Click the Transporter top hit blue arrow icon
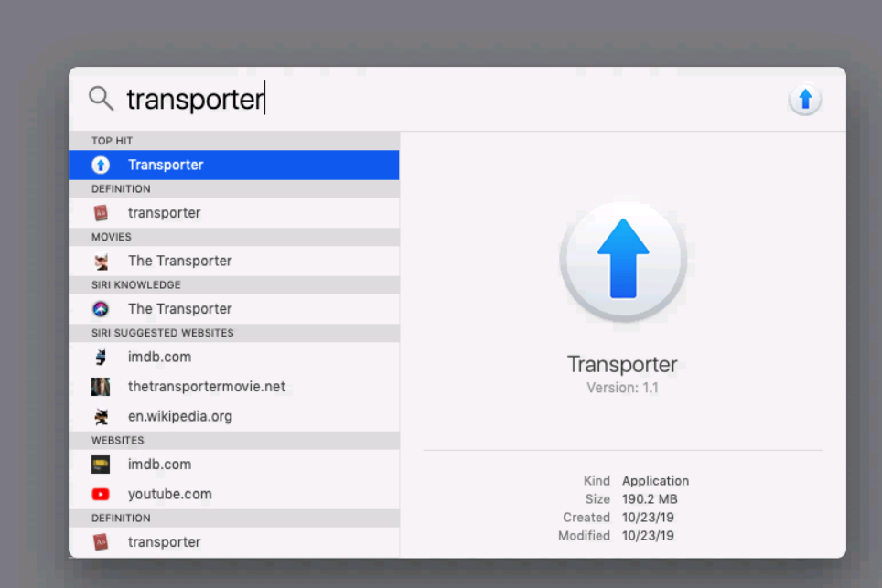 (101, 165)
